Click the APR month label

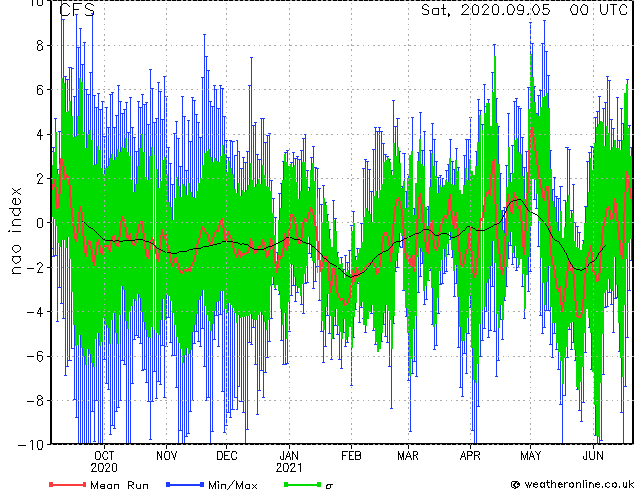(x=470, y=456)
